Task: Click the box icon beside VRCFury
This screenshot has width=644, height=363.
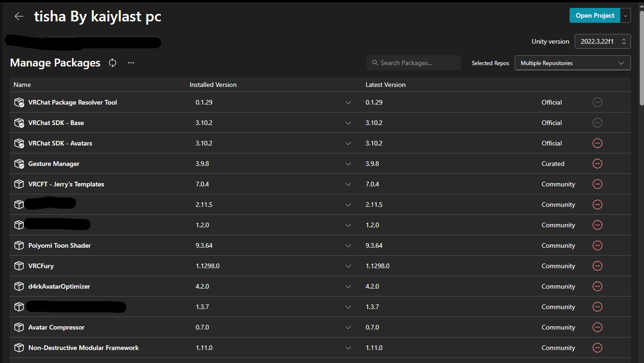Action: click(19, 266)
